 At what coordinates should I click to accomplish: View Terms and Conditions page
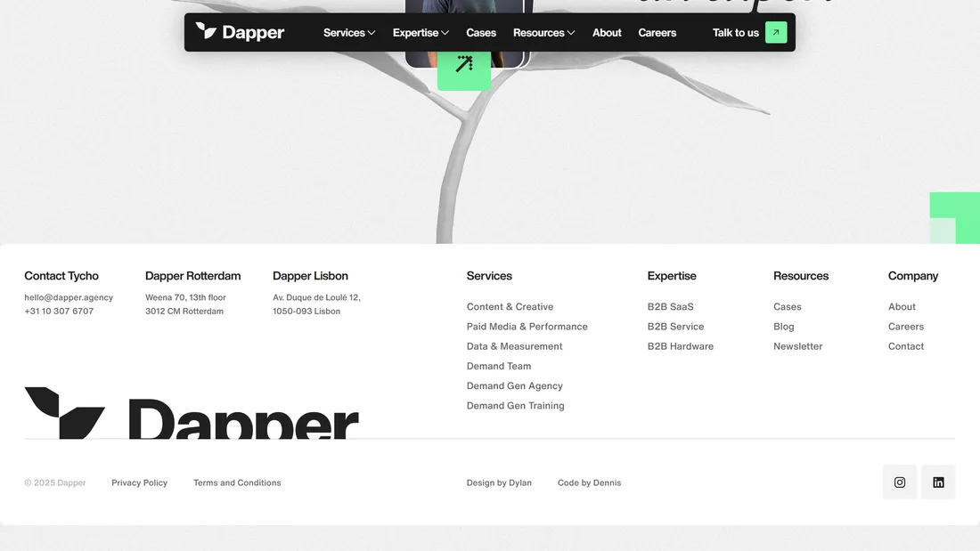click(x=237, y=482)
